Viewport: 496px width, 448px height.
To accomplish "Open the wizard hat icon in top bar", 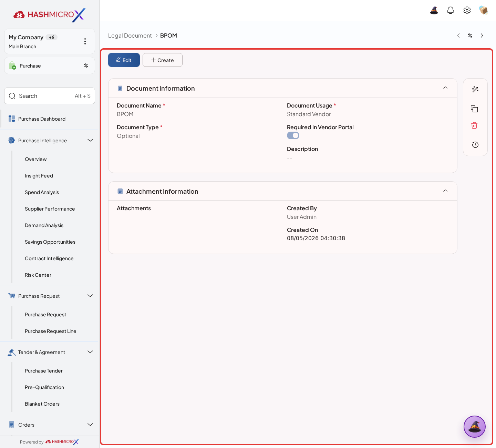I will [434, 10].
